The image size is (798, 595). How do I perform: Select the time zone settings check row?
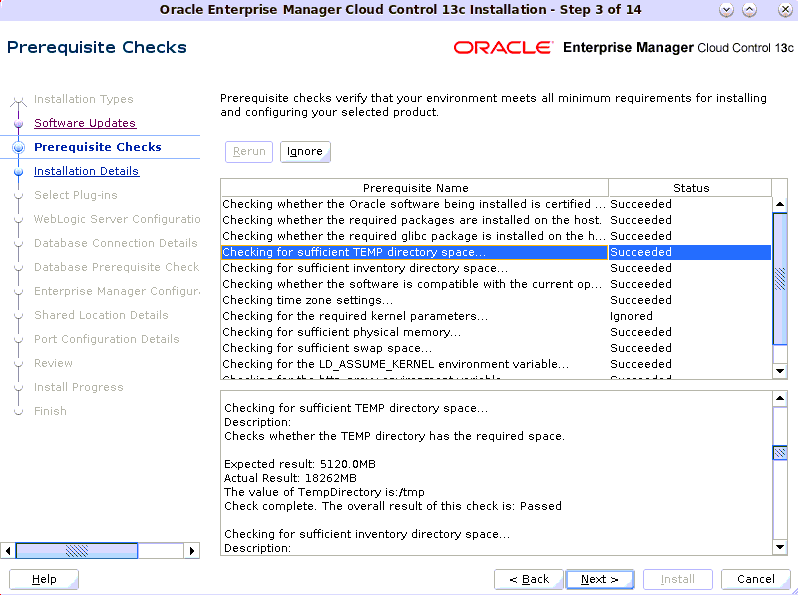click(496, 300)
